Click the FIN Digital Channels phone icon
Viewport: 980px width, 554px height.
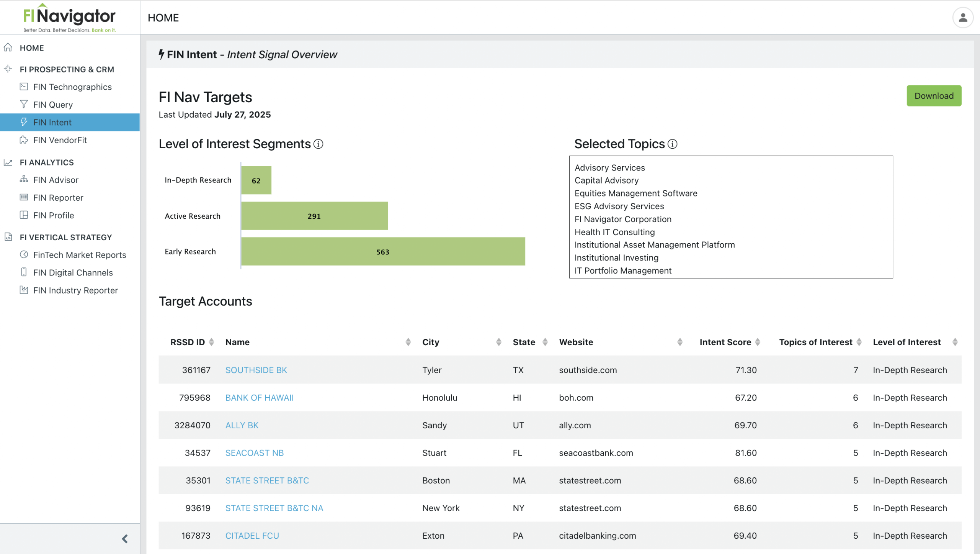(x=24, y=272)
